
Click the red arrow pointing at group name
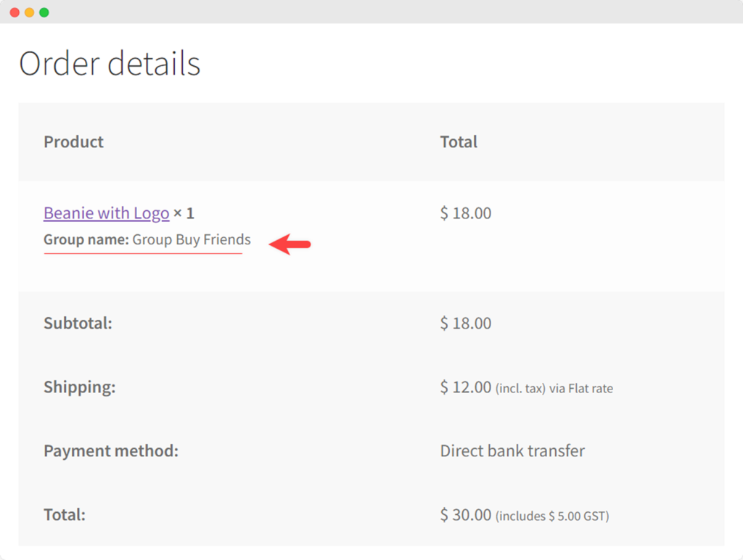[x=290, y=244]
